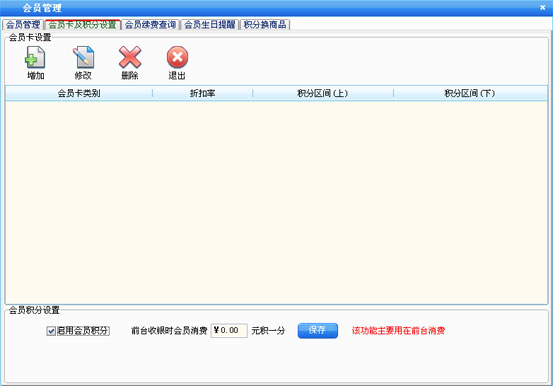Click the 折扣率 column header
Image resolution: width=553 pixels, height=386 pixels.
pyautogui.click(x=202, y=94)
